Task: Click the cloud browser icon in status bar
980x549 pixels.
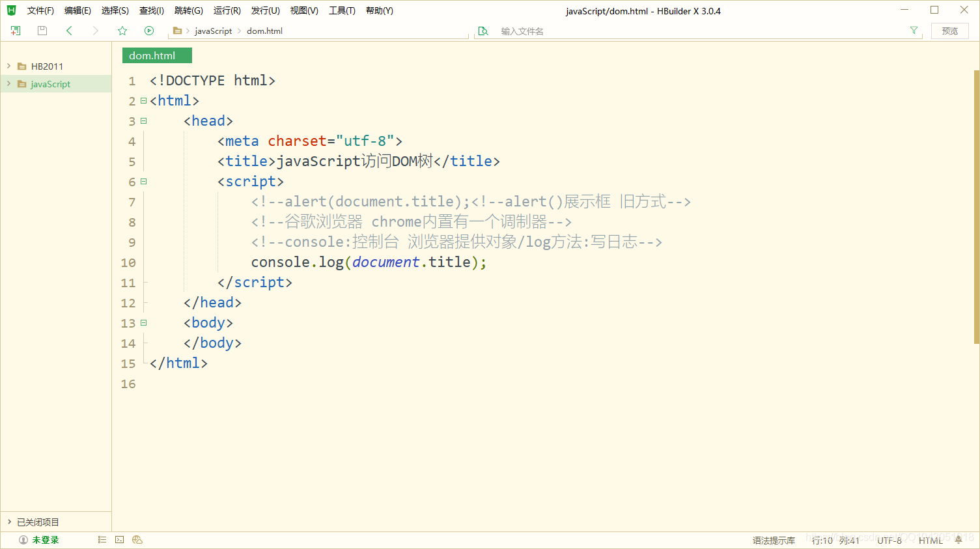Action: point(137,540)
